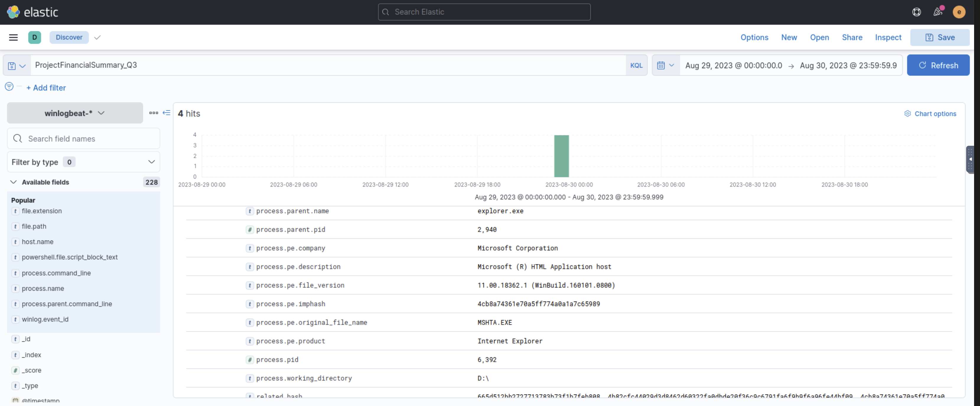Open the help menu lifebuoy icon
980x406 pixels.
click(916, 12)
